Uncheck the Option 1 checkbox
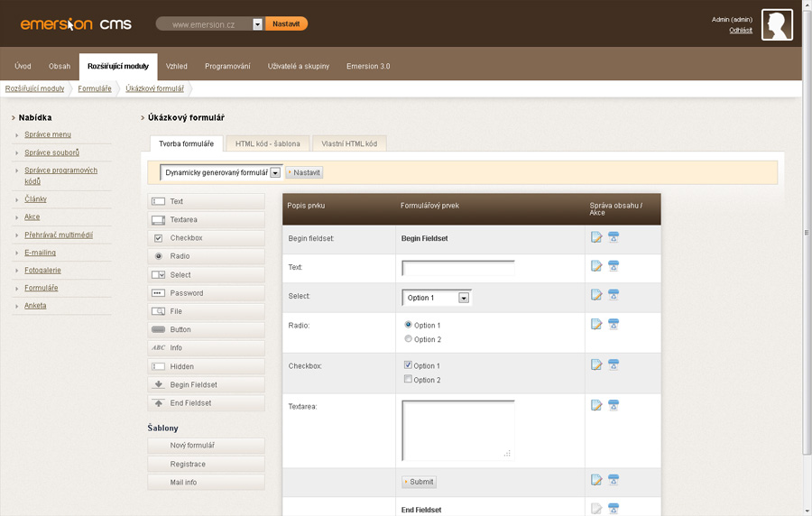The image size is (812, 516). click(409, 365)
